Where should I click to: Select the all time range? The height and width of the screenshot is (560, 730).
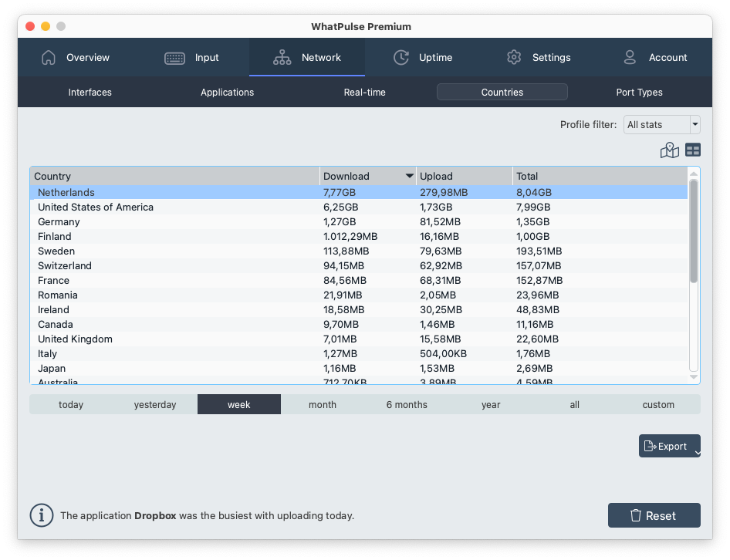pyautogui.click(x=574, y=404)
